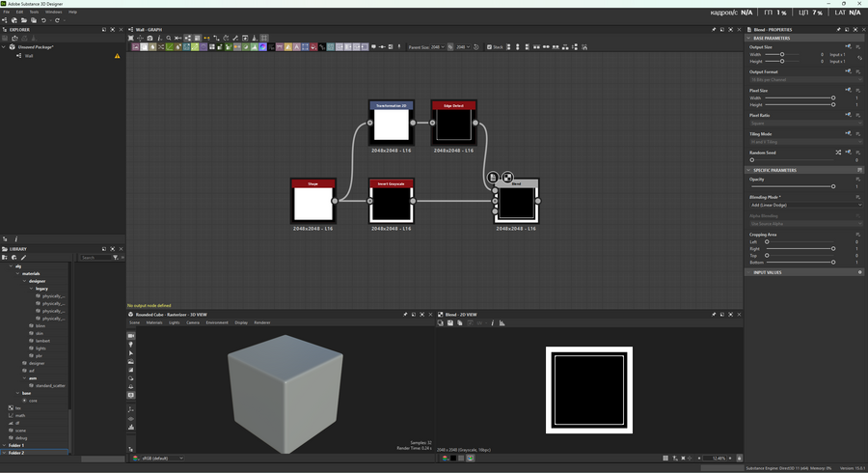Click the Edge Detect node thumbnail
868x473 pixels.
coord(453,125)
